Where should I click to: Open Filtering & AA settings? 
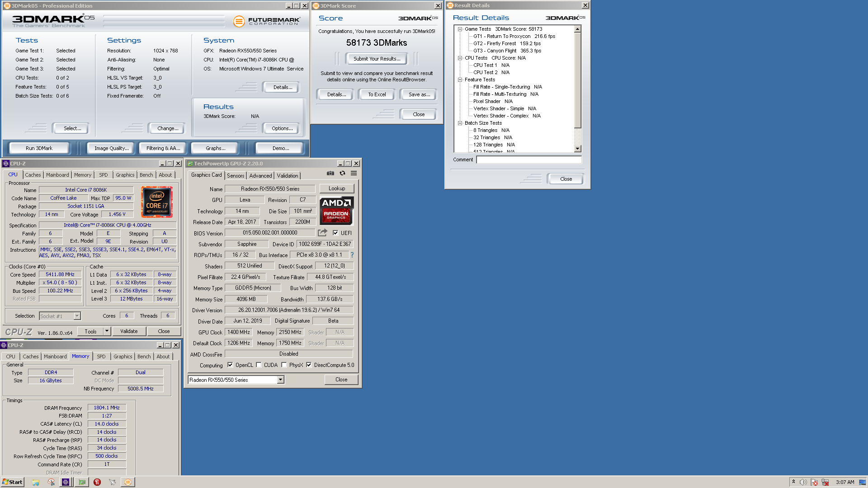coord(163,148)
